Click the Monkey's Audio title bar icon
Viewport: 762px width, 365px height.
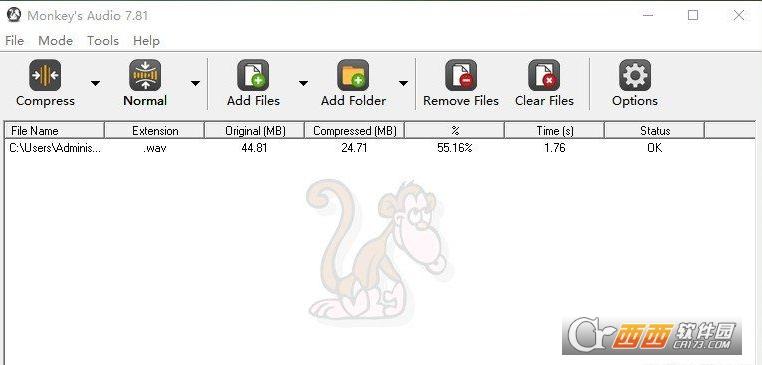(x=14, y=15)
